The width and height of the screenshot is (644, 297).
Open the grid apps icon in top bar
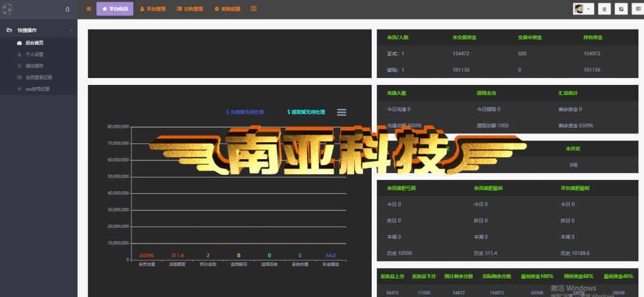click(253, 9)
